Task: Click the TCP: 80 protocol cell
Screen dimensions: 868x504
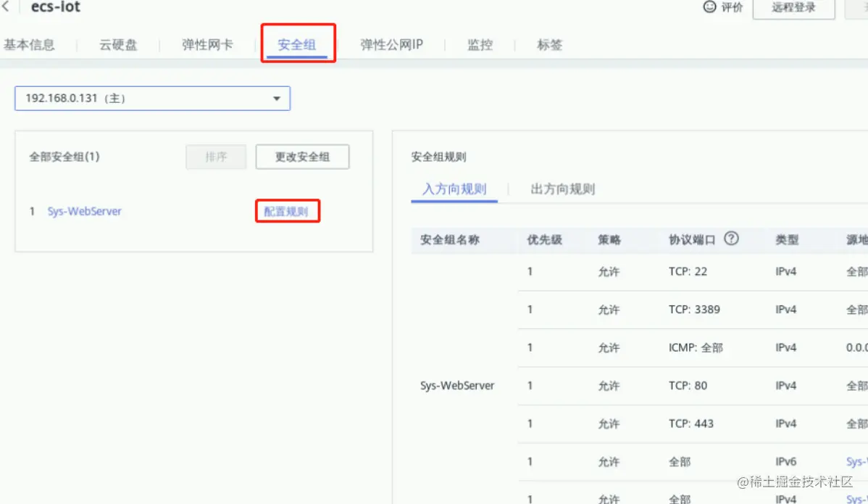Action: [x=688, y=386]
